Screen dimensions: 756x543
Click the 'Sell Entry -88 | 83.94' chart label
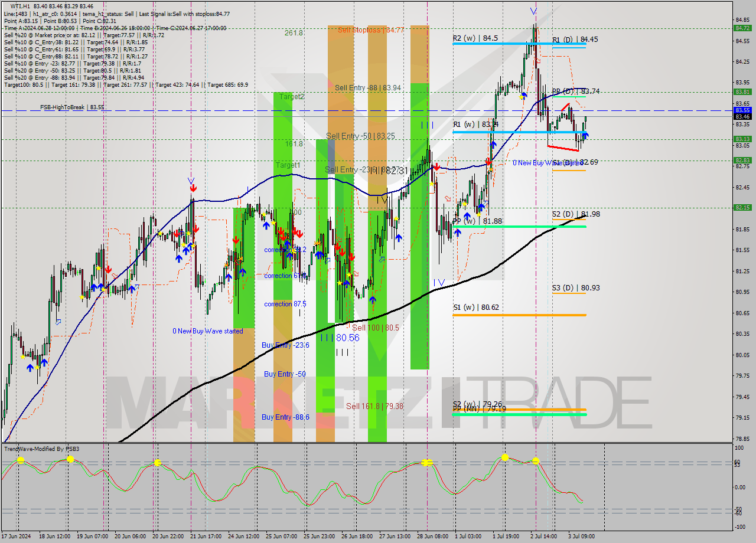click(368, 88)
